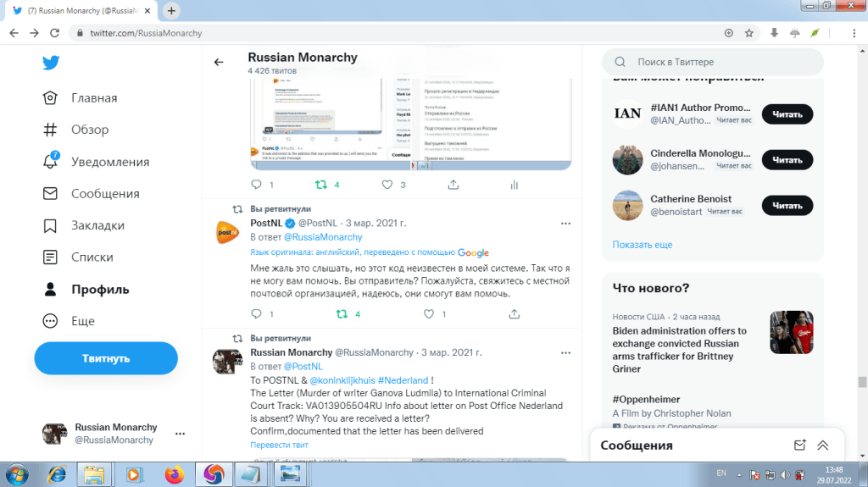
Task: Share the PostNL tweet
Action: [x=514, y=314]
